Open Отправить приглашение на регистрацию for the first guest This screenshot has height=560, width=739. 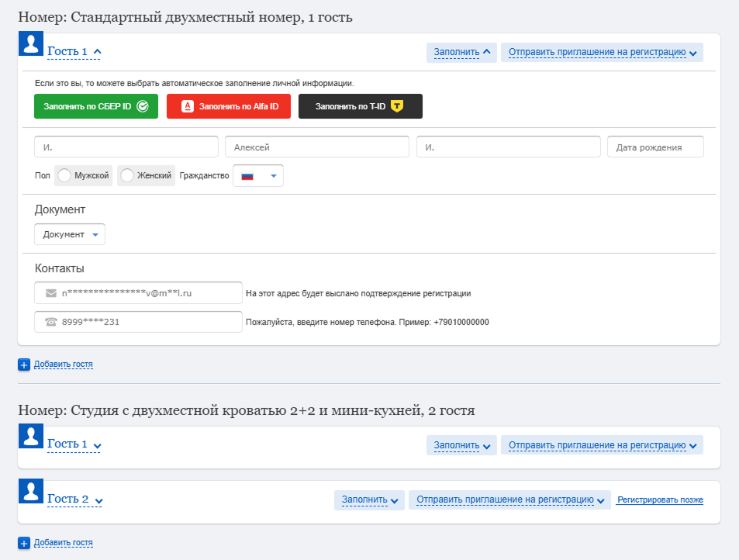[x=602, y=53]
